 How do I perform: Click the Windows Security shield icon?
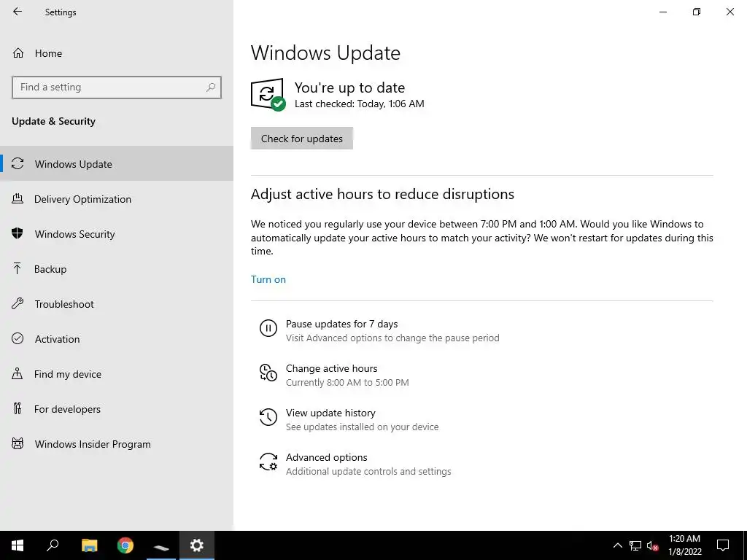tap(18, 233)
